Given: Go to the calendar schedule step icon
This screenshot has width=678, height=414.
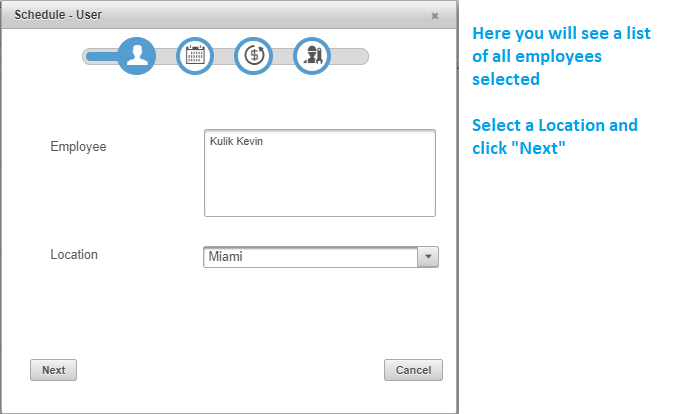Looking at the screenshot, I should pos(195,56).
